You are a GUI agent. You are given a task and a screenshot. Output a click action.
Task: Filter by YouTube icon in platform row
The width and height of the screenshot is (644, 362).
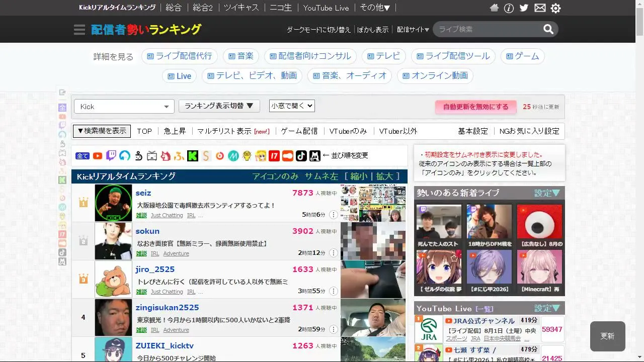point(98,156)
